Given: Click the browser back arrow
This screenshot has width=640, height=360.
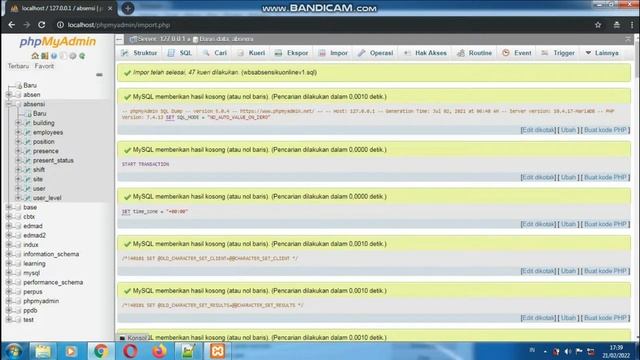Looking at the screenshot, I should tap(11, 25).
